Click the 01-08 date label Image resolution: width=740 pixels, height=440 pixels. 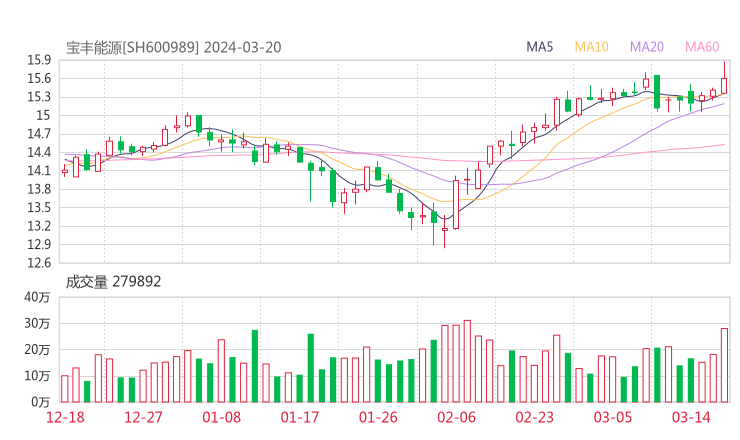click(221, 417)
